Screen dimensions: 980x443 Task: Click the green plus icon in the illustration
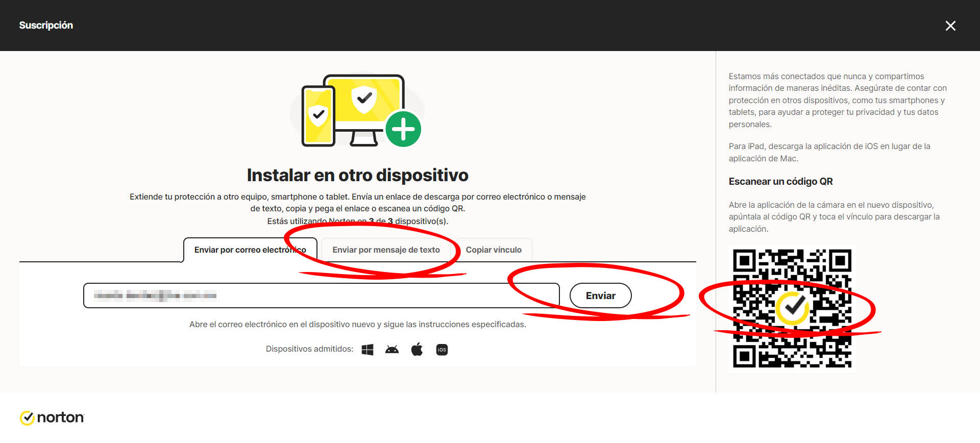pyautogui.click(x=403, y=129)
